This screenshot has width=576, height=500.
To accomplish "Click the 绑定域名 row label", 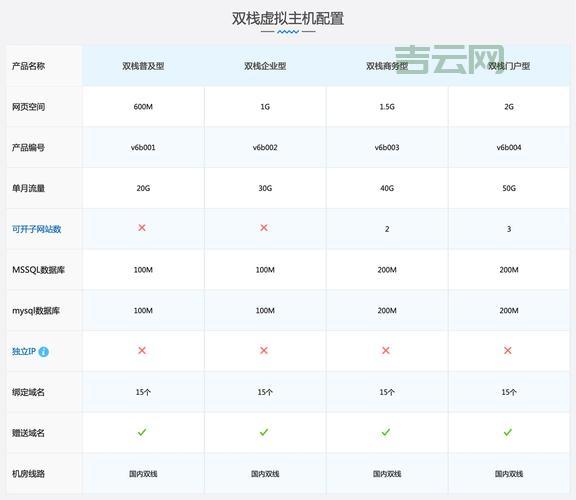I will [x=28, y=392].
